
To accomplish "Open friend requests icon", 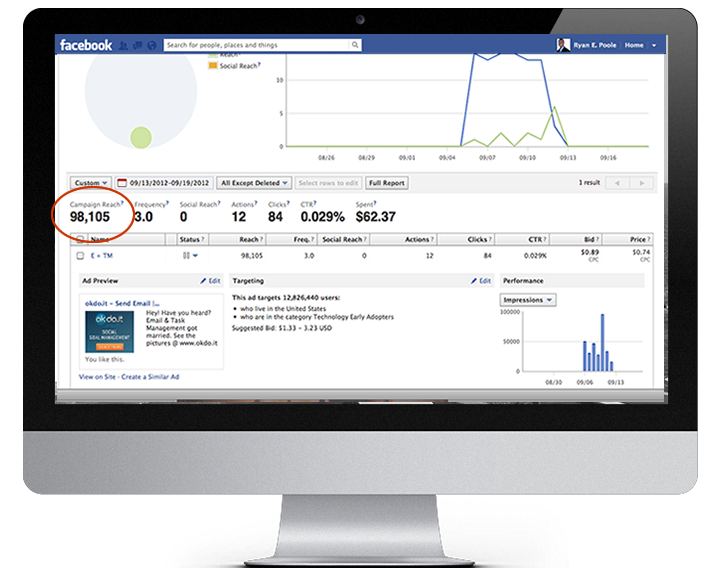I will [123, 45].
